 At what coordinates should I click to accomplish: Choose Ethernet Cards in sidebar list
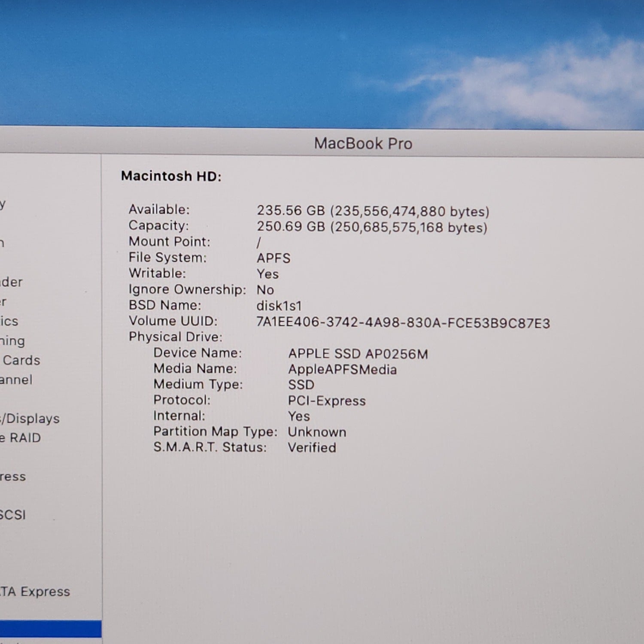(21, 360)
